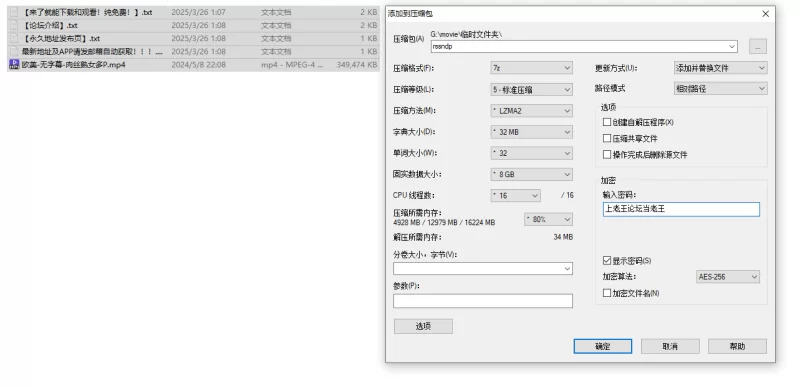Open the 路径模式 dropdown

[720, 88]
